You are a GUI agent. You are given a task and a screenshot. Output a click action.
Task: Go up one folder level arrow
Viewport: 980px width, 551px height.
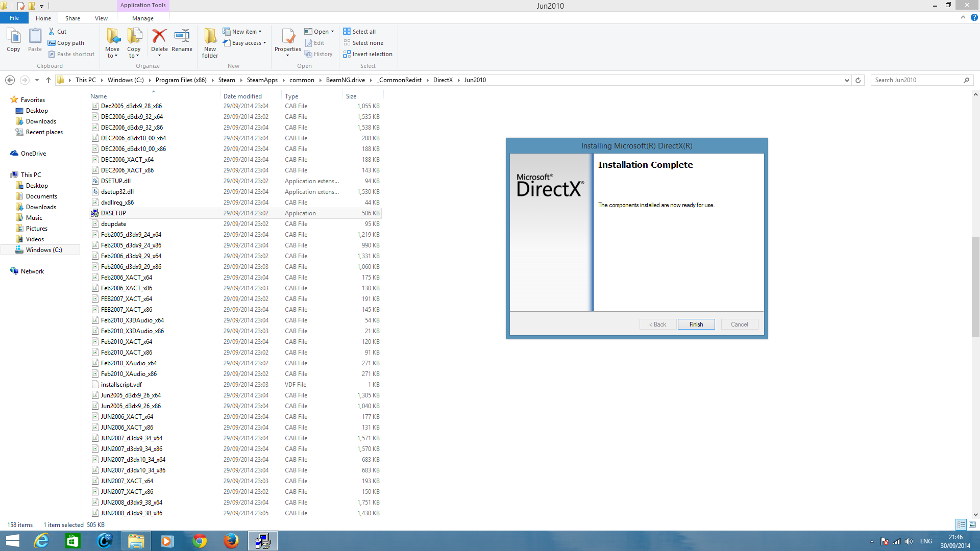[x=48, y=80]
